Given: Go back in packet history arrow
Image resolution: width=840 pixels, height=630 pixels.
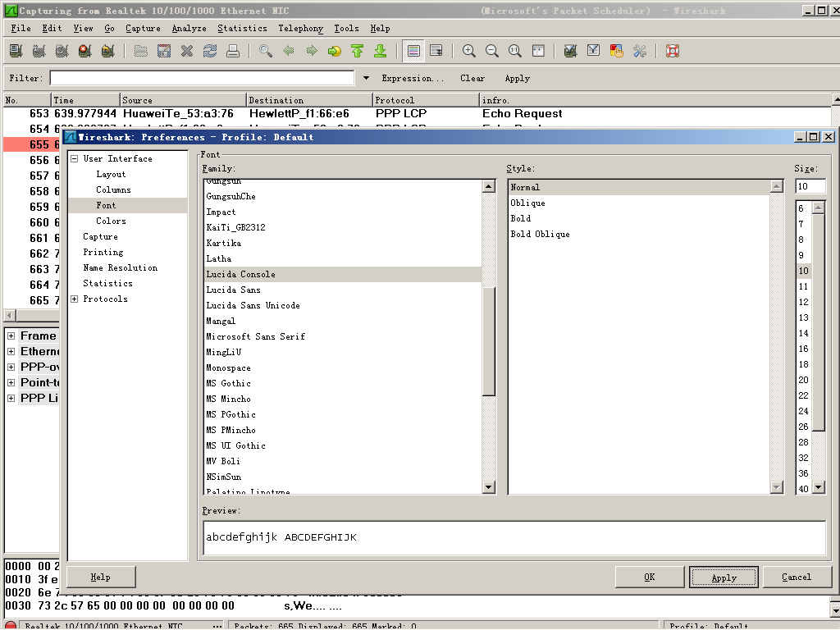Looking at the screenshot, I should (x=289, y=51).
